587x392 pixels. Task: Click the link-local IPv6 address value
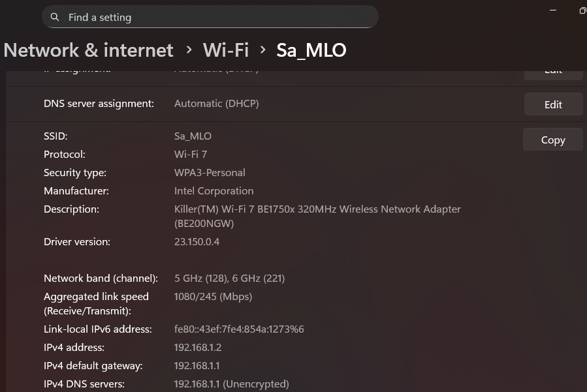pos(239,329)
